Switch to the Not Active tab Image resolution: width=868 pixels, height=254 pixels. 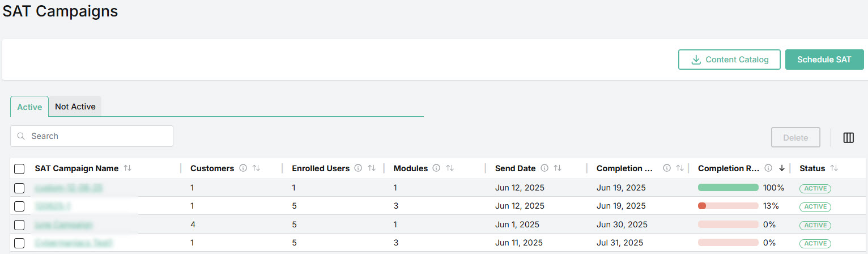(x=75, y=107)
